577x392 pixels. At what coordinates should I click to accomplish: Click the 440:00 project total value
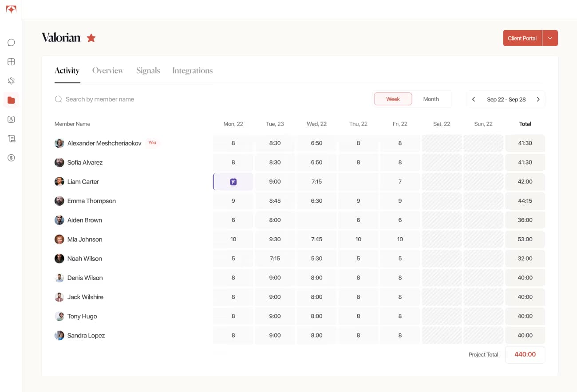tap(525, 354)
